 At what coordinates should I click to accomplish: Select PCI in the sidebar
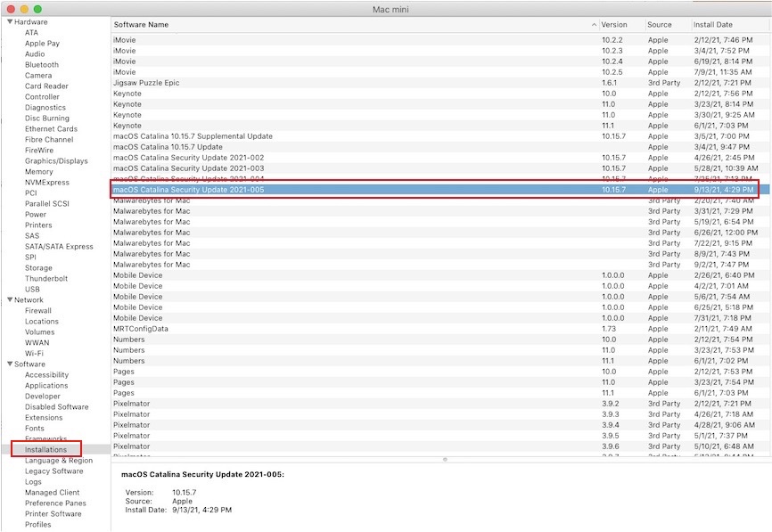coord(31,192)
